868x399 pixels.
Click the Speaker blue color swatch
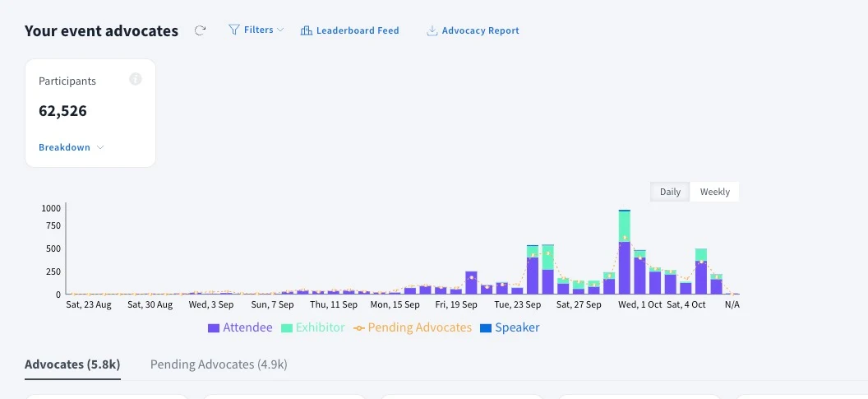pos(485,327)
